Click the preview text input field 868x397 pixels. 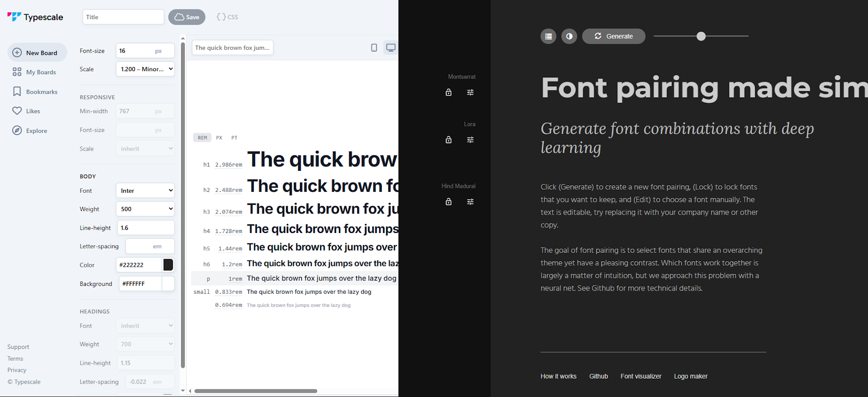(x=233, y=48)
